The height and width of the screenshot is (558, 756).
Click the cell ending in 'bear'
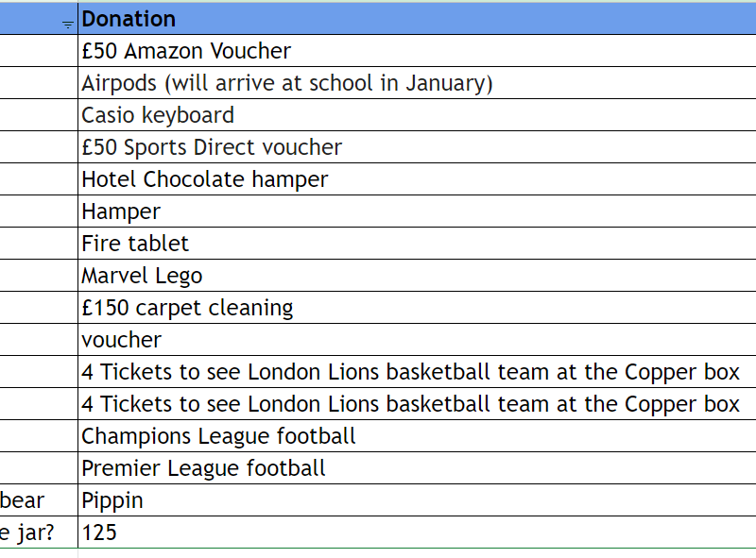click(38, 500)
